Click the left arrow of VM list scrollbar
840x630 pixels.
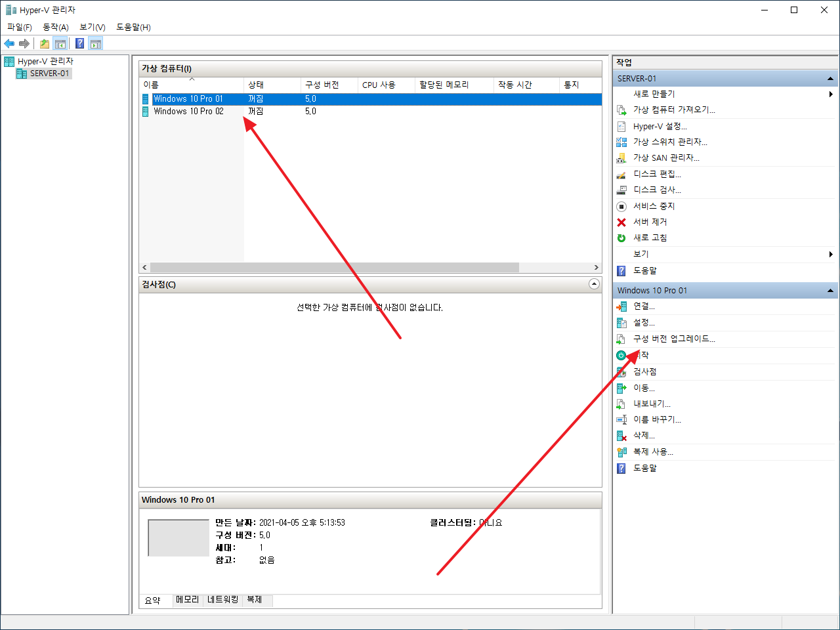145,267
